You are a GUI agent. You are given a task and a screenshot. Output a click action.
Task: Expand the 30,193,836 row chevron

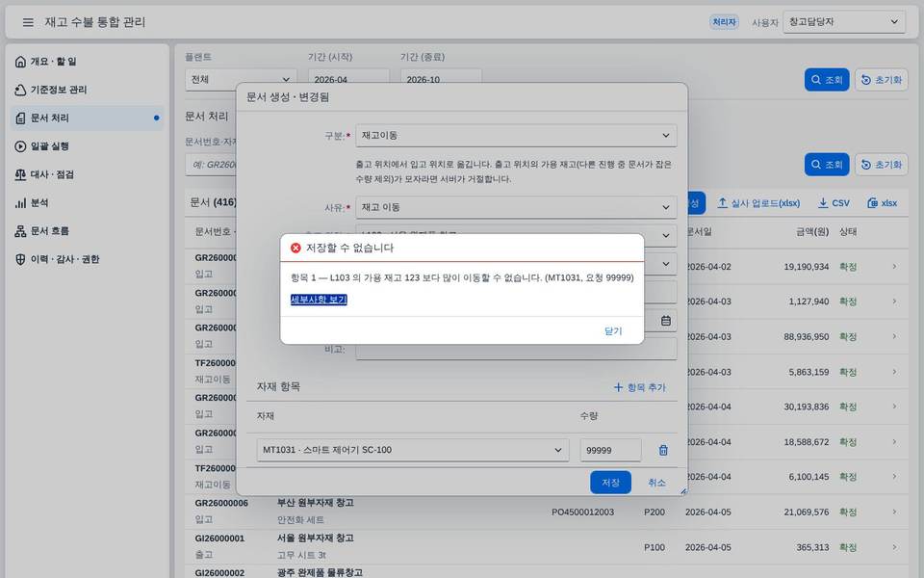[x=894, y=407]
